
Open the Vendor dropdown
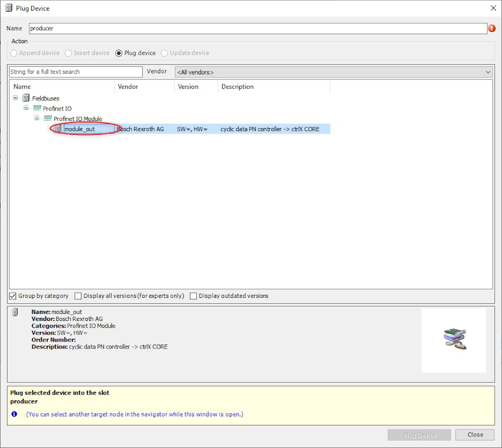pyautogui.click(x=334, y=72)
